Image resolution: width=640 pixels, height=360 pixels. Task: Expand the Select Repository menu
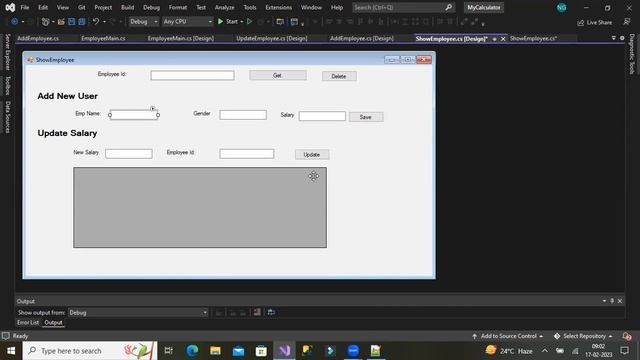pyautogui.click(x=584, y=336)
